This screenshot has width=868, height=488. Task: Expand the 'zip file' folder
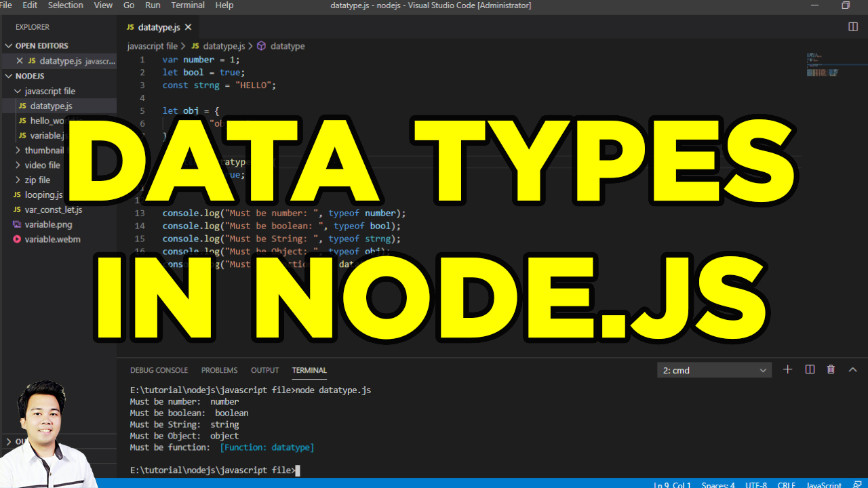coord(18,180)
